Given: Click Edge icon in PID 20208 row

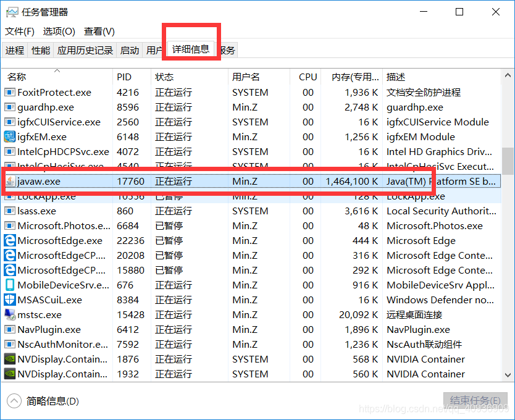Looking at the screenshot, I should [9, 255].
